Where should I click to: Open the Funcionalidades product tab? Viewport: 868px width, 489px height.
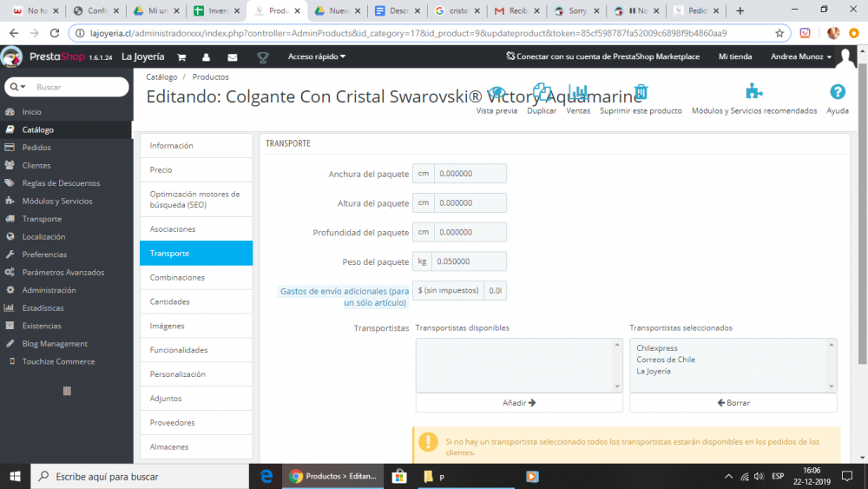pos(196,350)
